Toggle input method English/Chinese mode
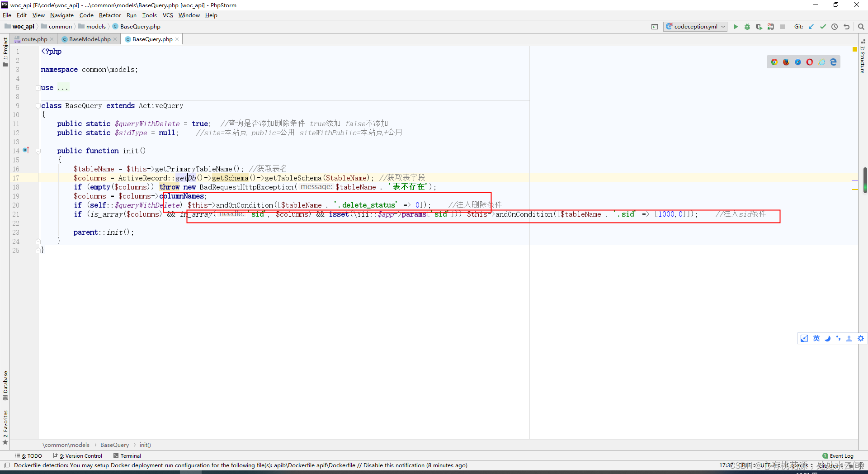Image resolution: width=868 pixels, height=474 pixels. pyautogui.click(x=816, y=338)
